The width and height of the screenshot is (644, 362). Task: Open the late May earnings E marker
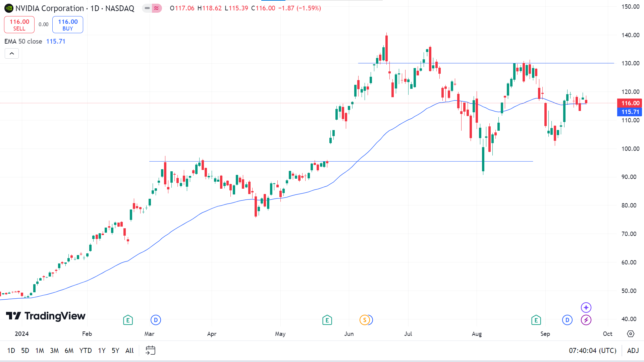point(327,320)
